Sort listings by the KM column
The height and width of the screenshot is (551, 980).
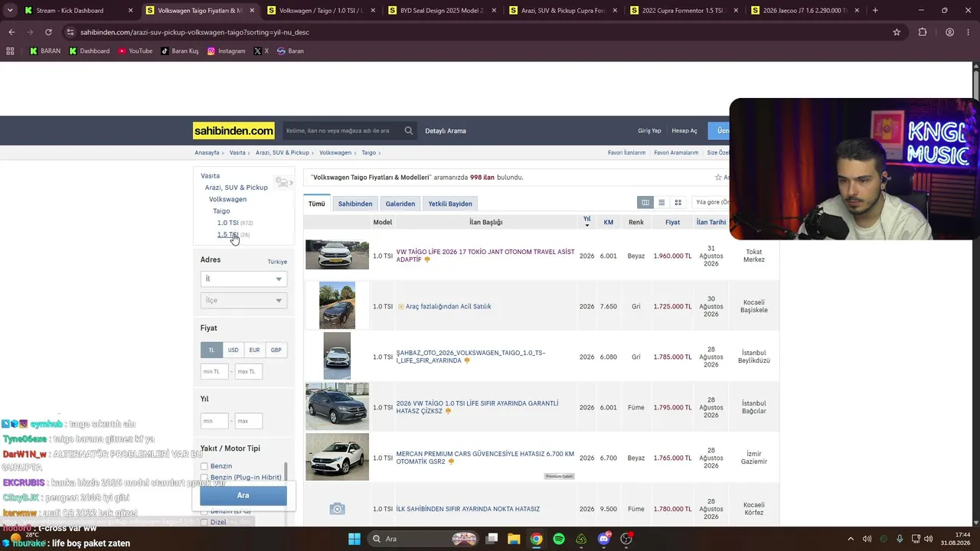tap(609, 222)
